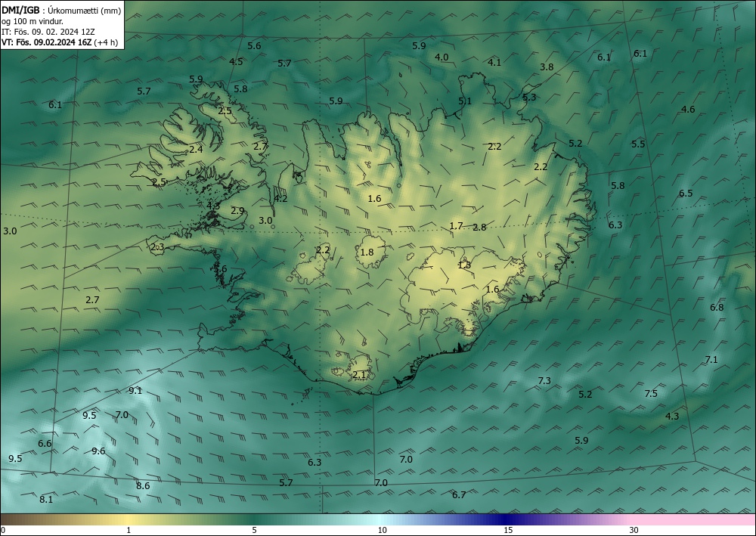The width and height of the screenshot is (756, 536).
Task: Click the '9.6' precipitation value
Action: [x=98, y=451]
